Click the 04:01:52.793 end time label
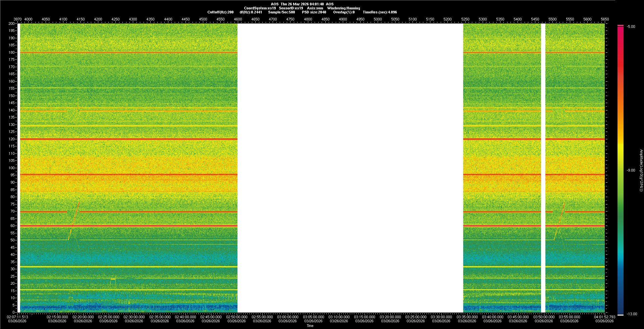 tap(604, 317)
